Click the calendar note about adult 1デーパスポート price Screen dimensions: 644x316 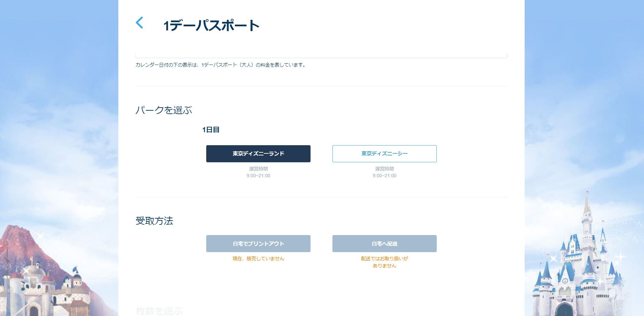coord(221,65)
